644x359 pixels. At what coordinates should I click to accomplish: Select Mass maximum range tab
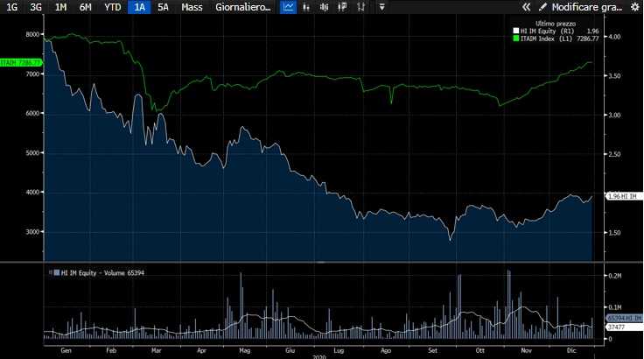point(192,7)
